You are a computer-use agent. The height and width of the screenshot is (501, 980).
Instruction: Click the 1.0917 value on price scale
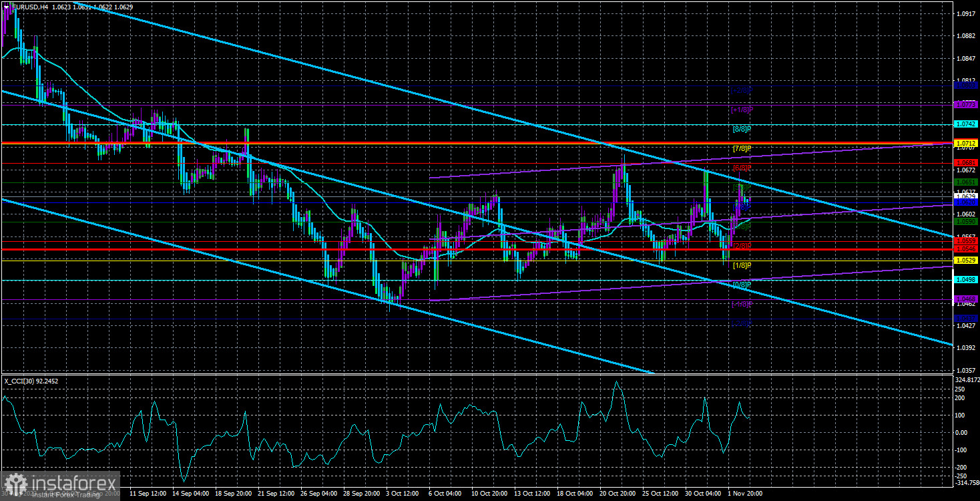click(966, 13)
